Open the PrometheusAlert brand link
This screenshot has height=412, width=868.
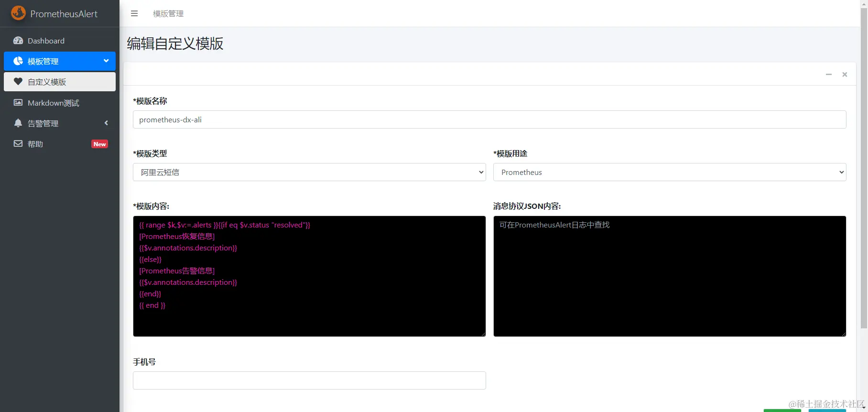[60, 13]
